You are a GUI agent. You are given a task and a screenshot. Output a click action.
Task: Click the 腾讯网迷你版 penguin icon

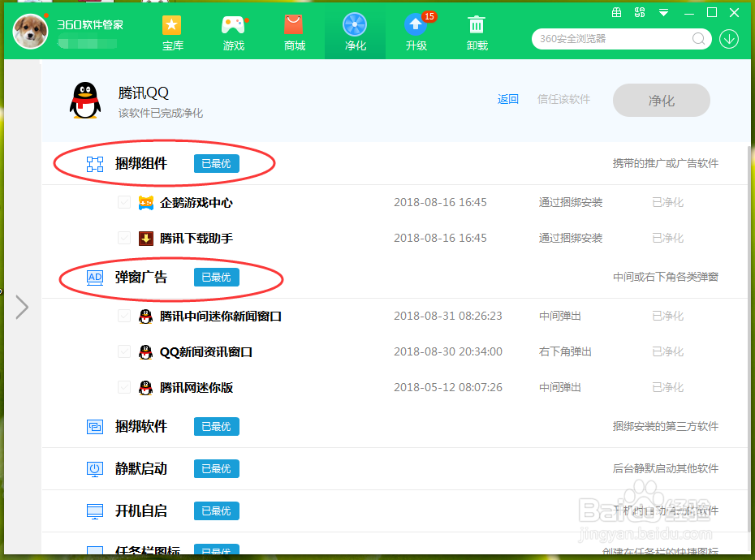146,388
